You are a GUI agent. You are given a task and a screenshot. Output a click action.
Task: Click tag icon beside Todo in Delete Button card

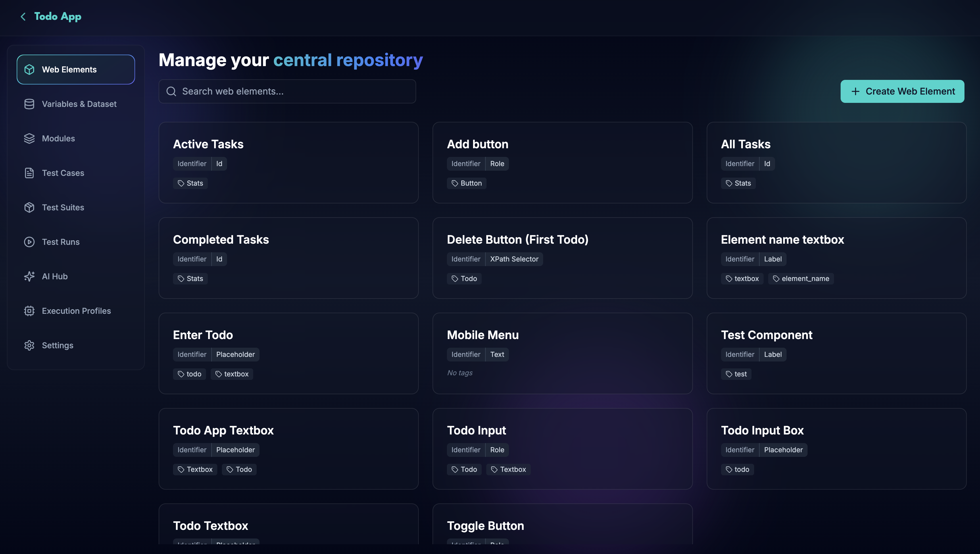pos(455,279)
